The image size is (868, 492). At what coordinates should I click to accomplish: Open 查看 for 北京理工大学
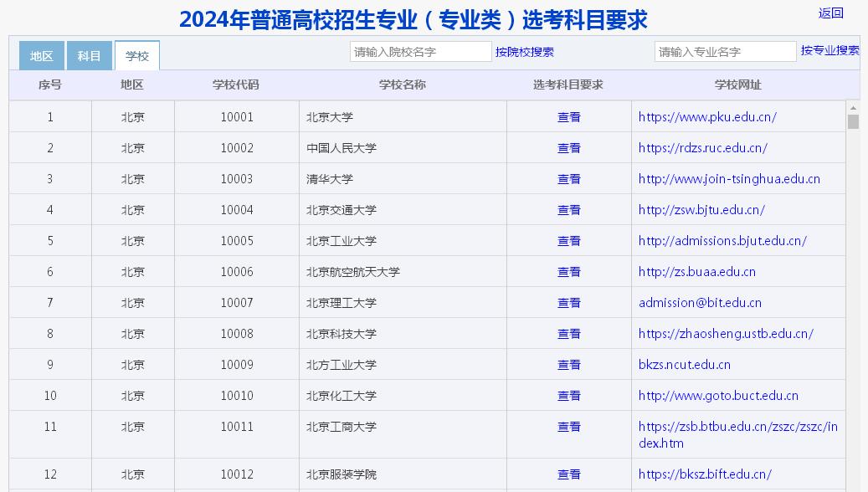(x=568, y=303)
